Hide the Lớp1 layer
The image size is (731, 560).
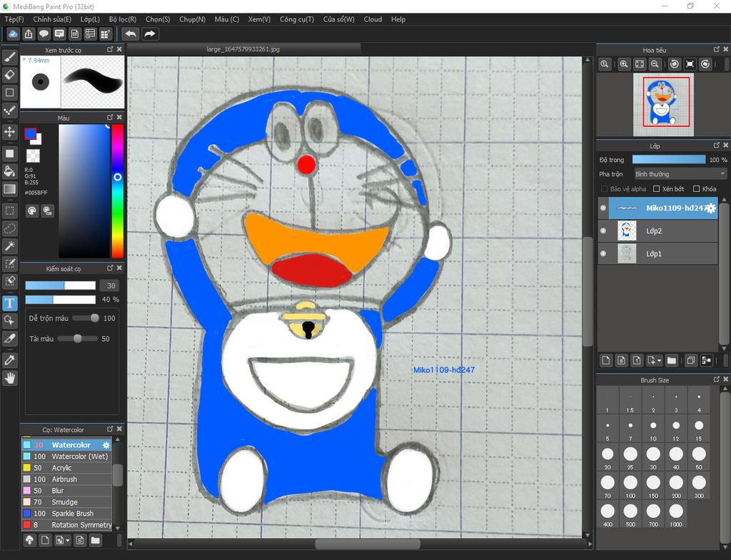[603, 254]
